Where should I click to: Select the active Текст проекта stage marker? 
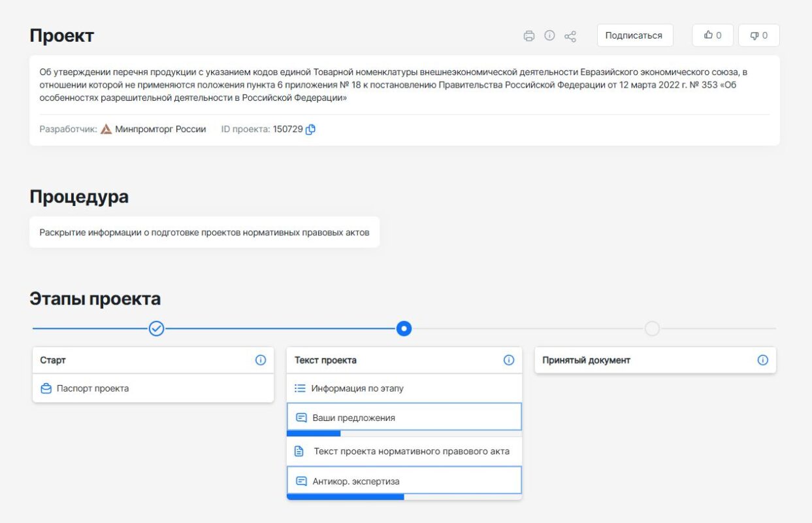(x=404, y=328)
